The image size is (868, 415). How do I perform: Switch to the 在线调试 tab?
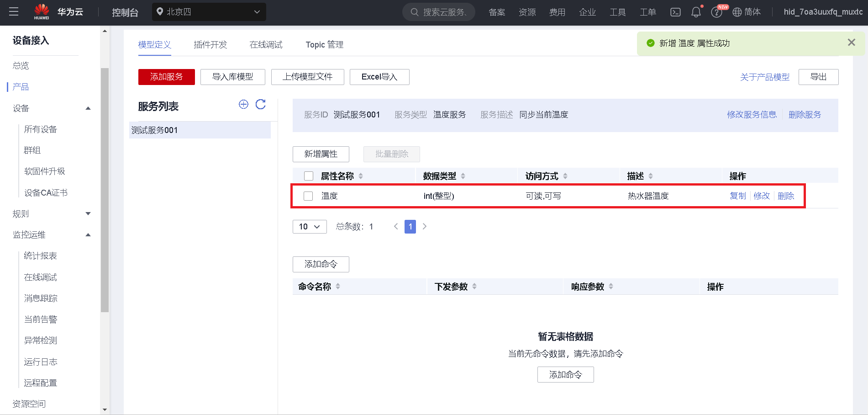pos(266,45)
